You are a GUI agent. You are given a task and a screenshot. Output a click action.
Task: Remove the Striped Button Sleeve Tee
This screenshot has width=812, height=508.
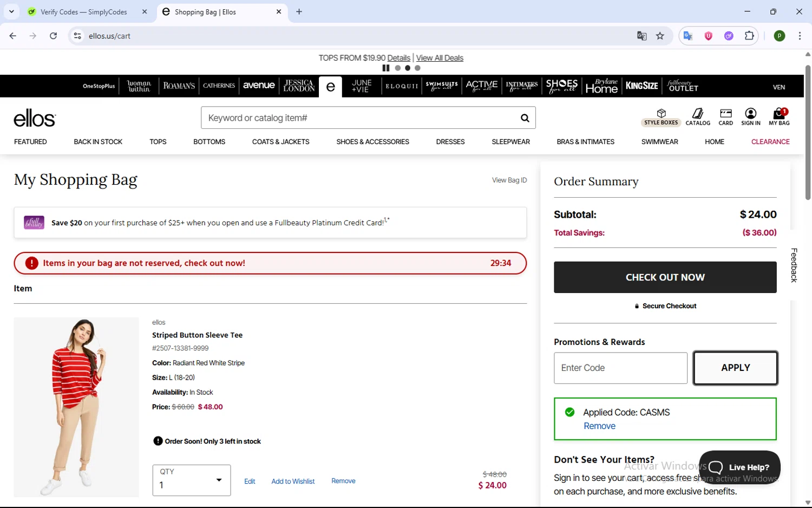[x=343, y=481]
